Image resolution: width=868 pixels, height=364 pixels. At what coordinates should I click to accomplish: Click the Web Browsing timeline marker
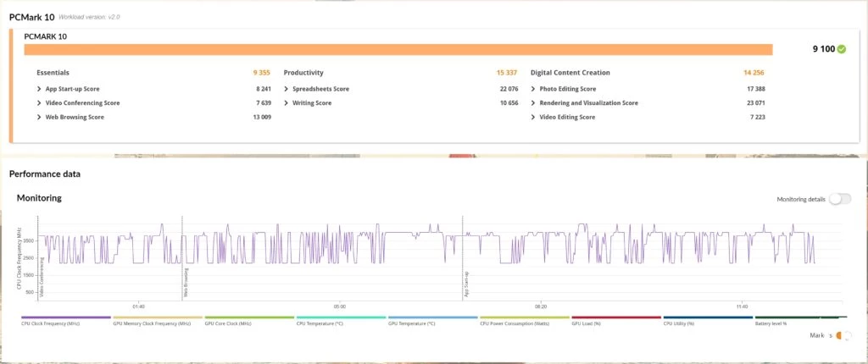pos(186,284)
